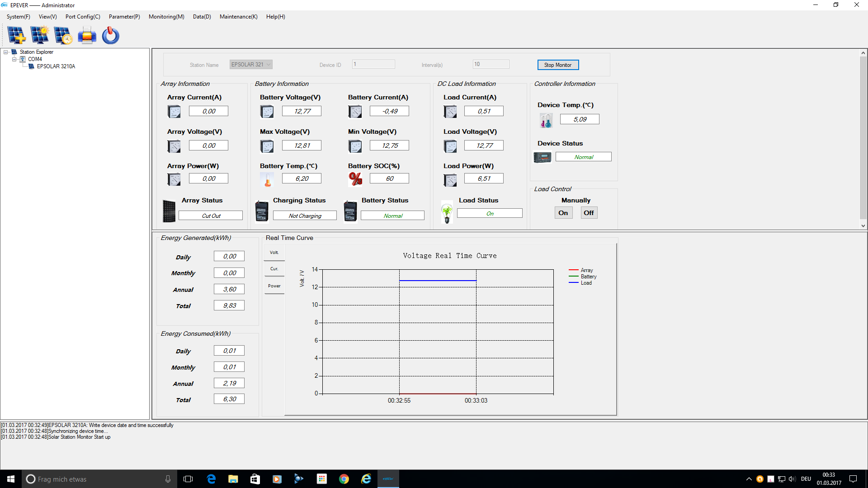Turn the load Off manually

click(589, 213)
